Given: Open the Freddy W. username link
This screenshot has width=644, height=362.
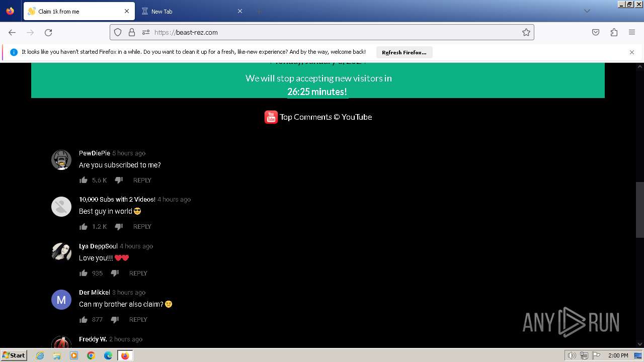Looking at the screenshot, I should click(93, 339).
